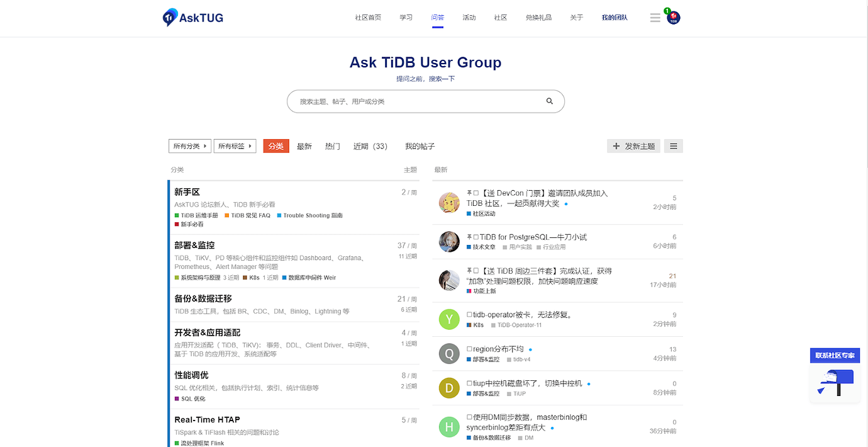Open the Trouble Shooting 指南 subcategory
The width and height of the screenshot is (868, 447).
tap(310, 215)
